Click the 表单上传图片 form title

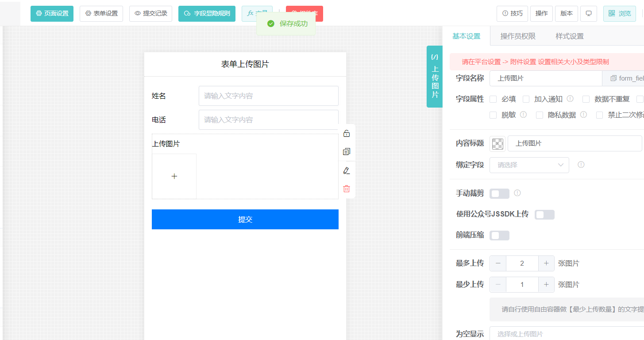(245, 64)
